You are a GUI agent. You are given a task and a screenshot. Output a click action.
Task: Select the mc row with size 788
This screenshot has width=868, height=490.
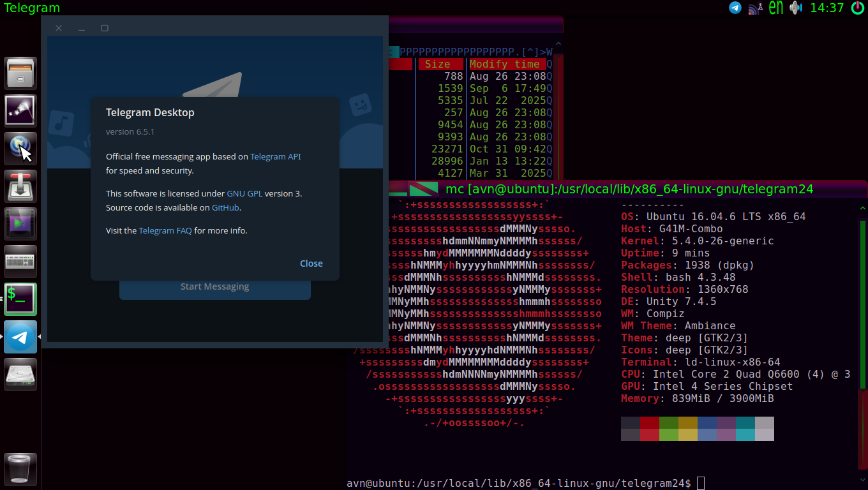pos(470,76)
